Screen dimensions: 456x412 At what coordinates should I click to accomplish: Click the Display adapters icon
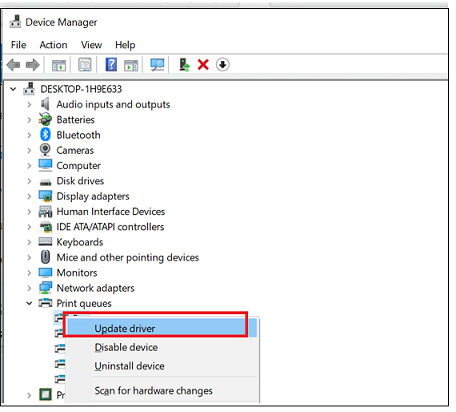pyautogui.click(x=45, y=196)
